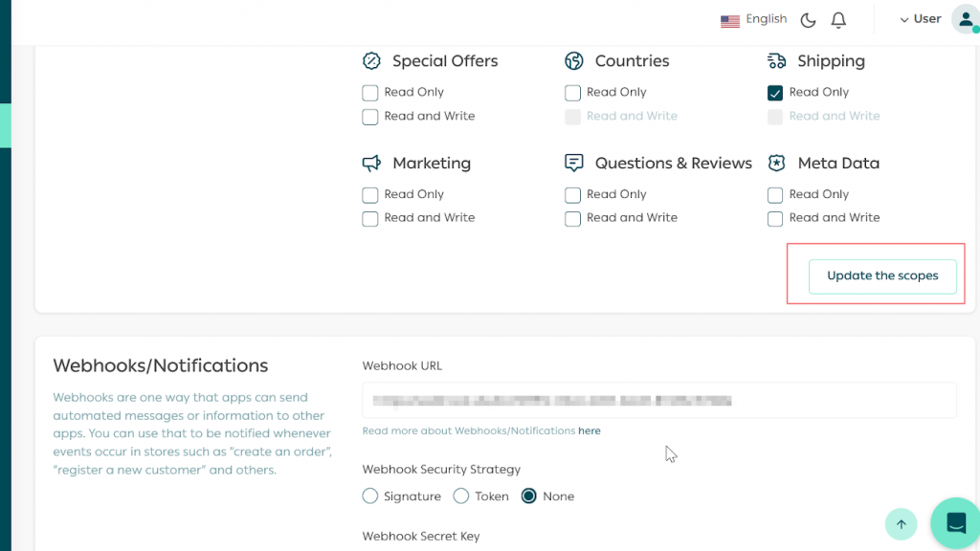Click into the Webhook URL field

click(658, 400)
